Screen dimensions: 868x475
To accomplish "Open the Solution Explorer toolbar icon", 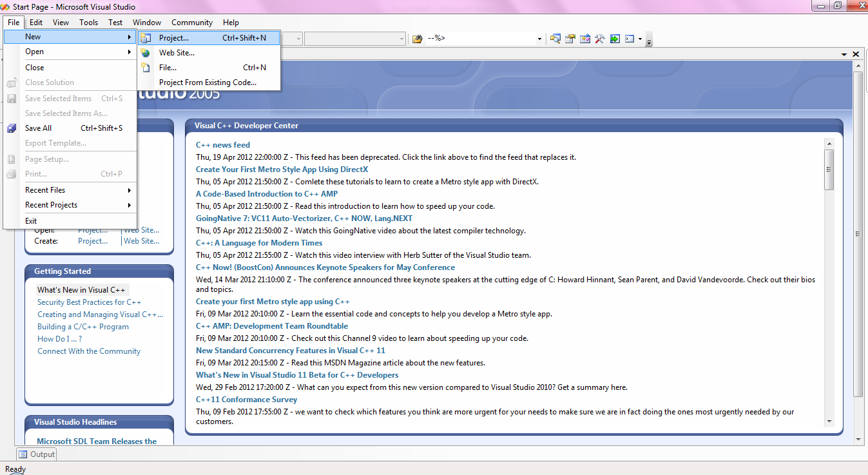I will point(555,39).
